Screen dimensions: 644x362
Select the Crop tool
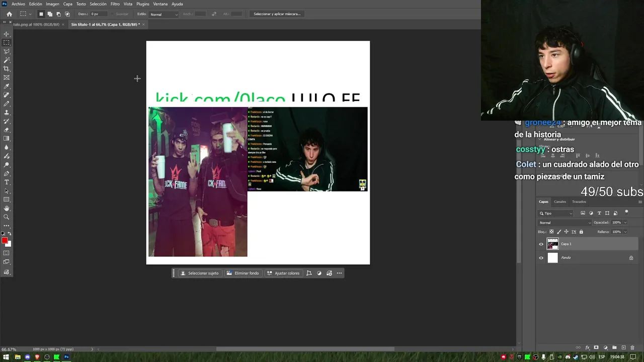coord(7,69)
